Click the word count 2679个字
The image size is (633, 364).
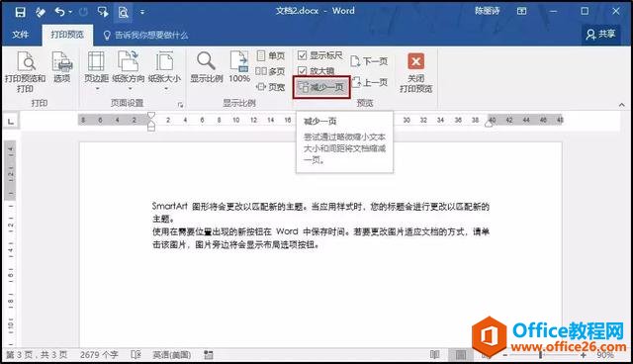tap(99, 355)
